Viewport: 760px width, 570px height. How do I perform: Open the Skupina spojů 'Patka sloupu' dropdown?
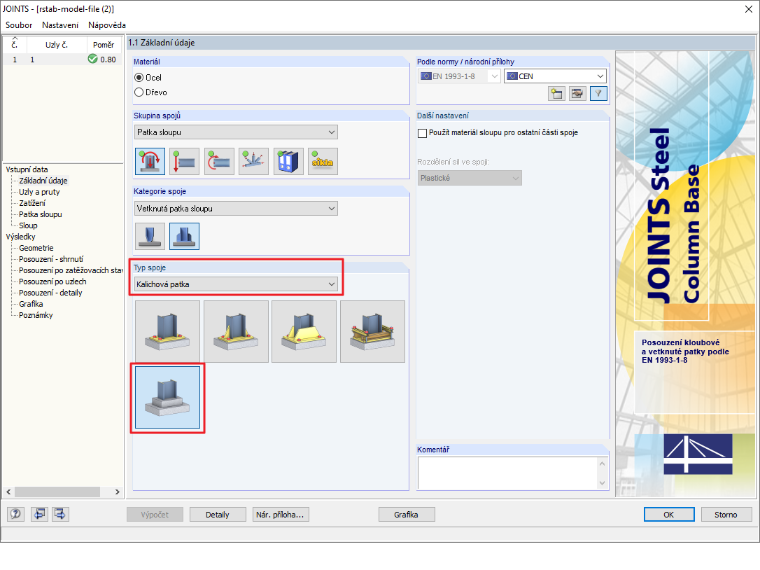coord(236,132)
